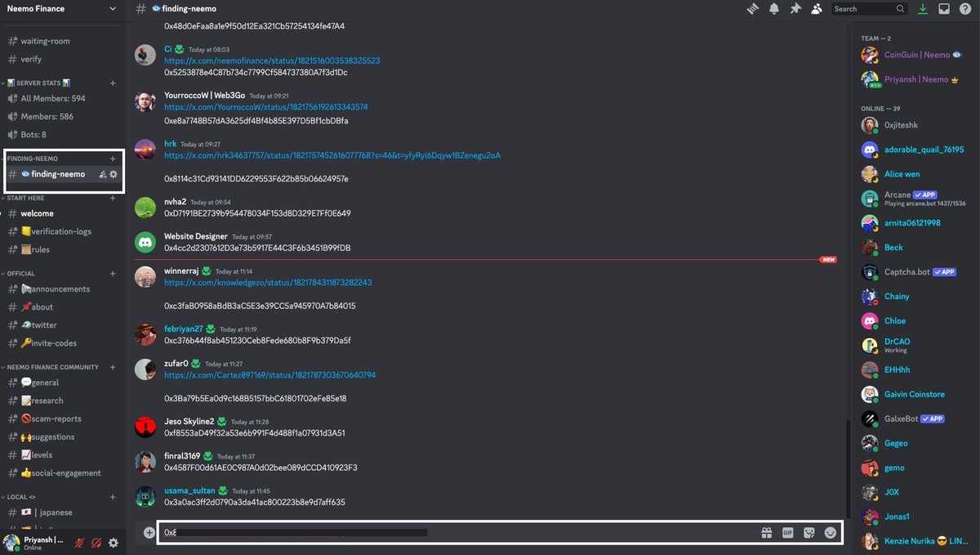Open Priyansh user profile panel

tap(34, 543)
